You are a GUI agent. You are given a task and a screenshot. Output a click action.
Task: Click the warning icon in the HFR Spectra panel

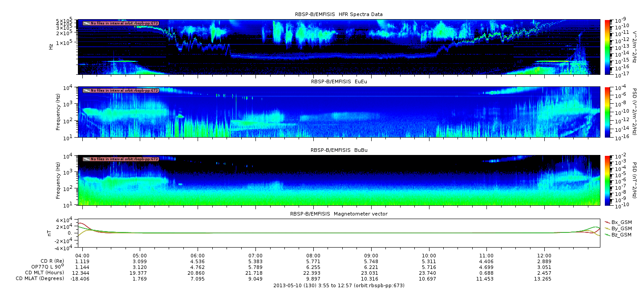pyautogui.click(x=86, y=23)
